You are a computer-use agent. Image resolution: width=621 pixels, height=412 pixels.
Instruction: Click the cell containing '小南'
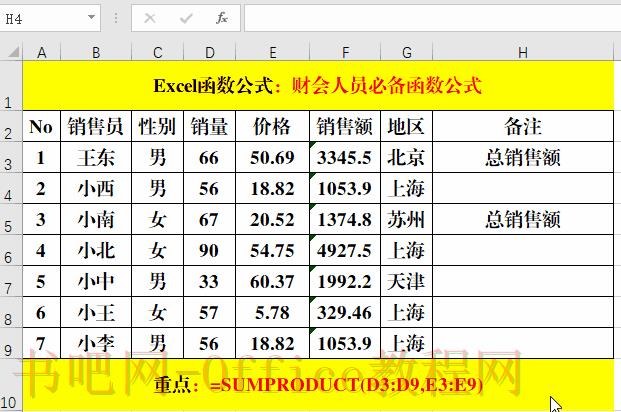point(96,219)
